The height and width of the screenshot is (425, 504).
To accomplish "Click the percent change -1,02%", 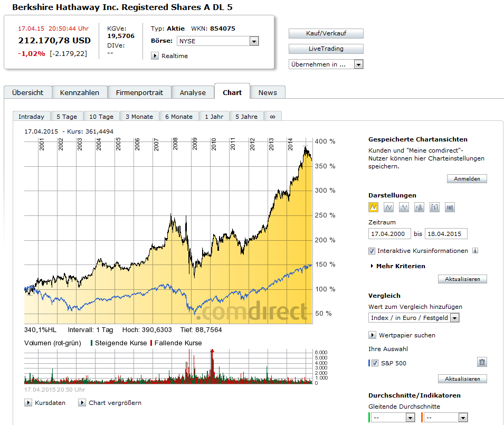I will pyautogui.click(x=32, y=54).
